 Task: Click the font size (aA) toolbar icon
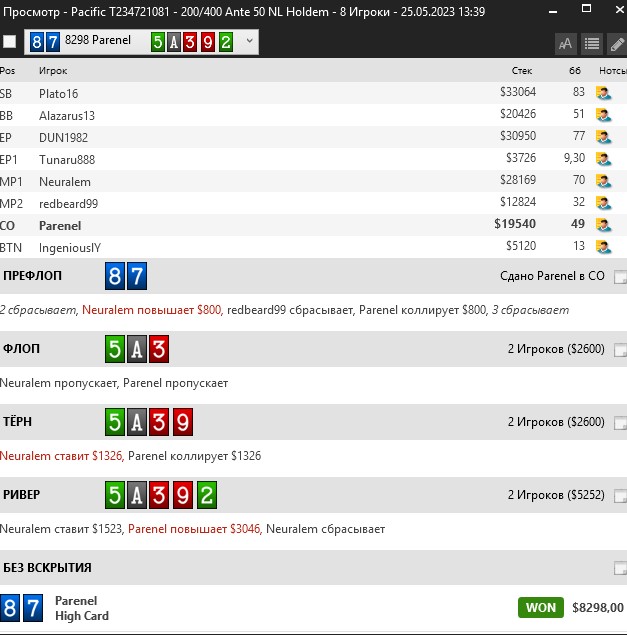pyautogui.click(x=565, y=43)
